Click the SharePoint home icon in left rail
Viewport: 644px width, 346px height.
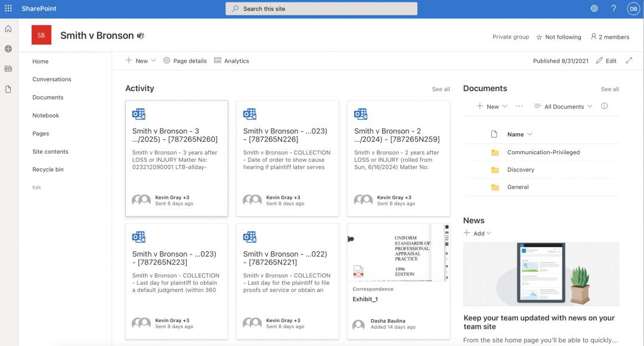(x=8, y=28)
